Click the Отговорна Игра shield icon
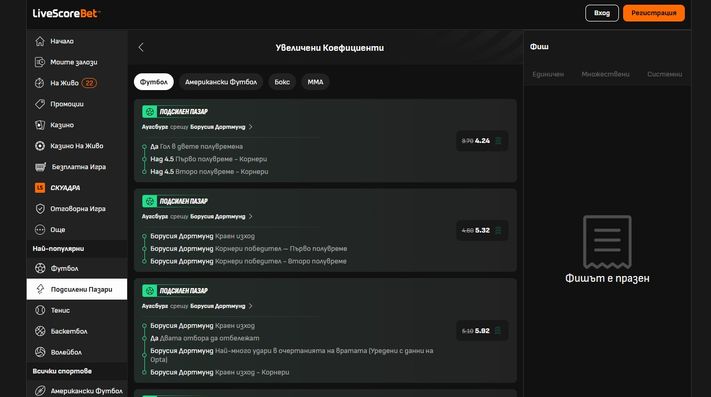711x397 pixels. pos(40,208)
